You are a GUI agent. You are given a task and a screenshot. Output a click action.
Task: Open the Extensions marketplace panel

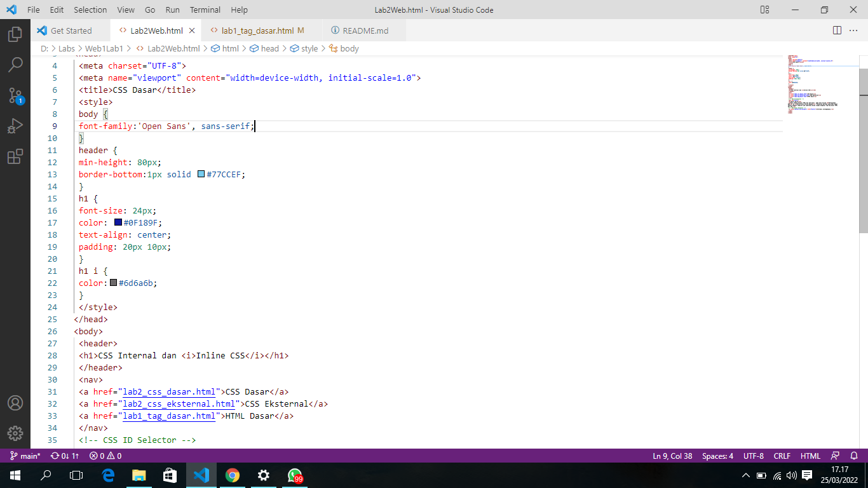tap(15, 156)
